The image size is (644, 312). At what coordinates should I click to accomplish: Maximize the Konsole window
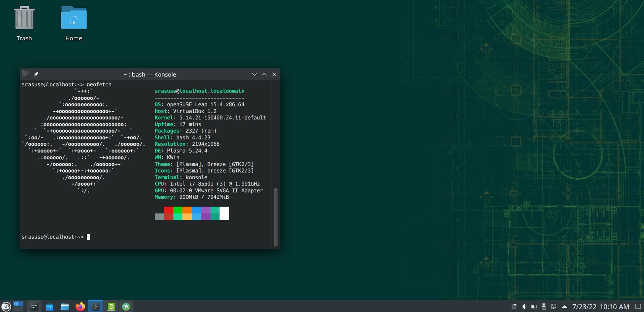[264, 74]
